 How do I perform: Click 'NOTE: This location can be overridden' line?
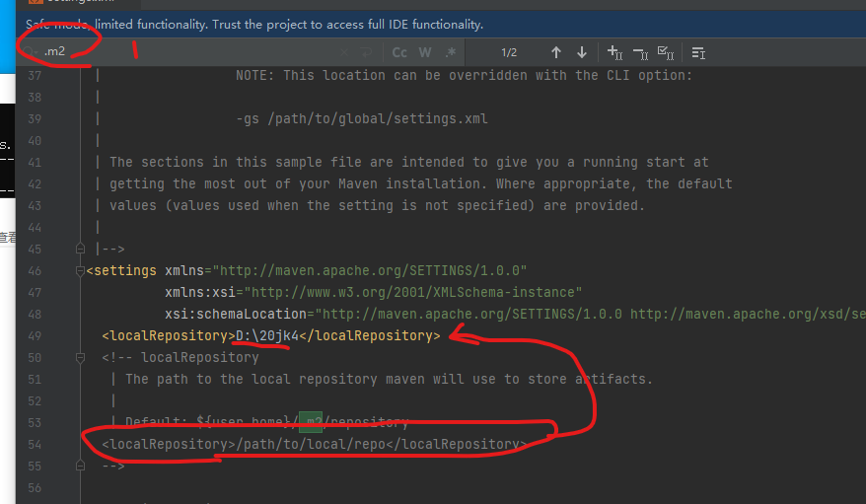point(464,76)
